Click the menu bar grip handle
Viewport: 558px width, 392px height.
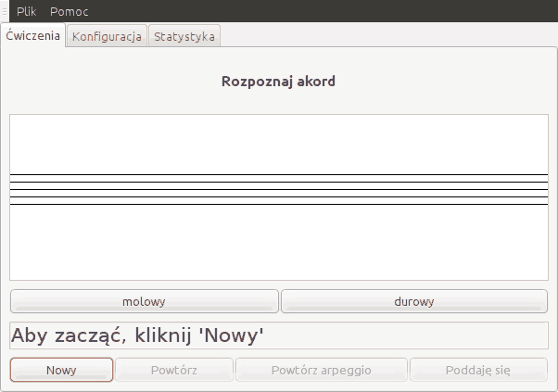coord(5,11)
